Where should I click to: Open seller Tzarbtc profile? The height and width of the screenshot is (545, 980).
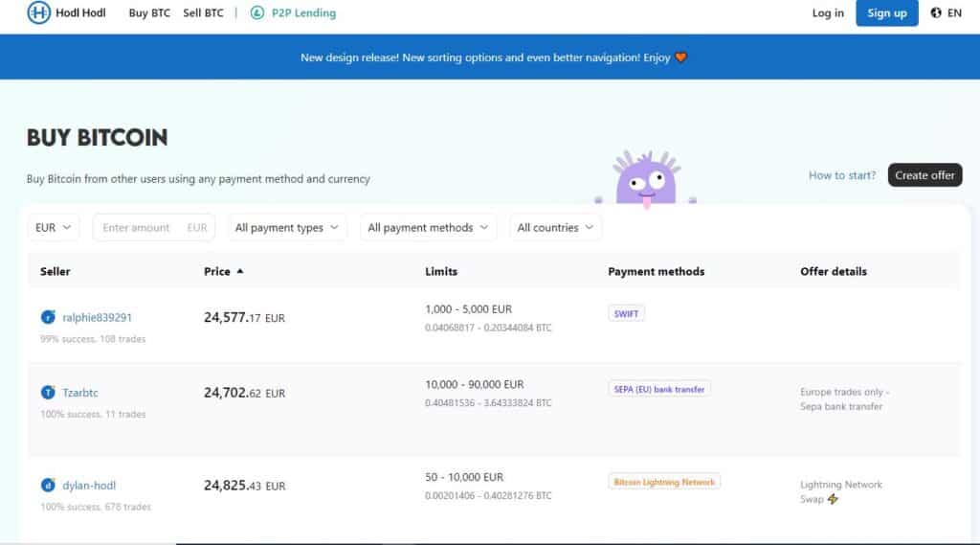[x=80, y=393]
